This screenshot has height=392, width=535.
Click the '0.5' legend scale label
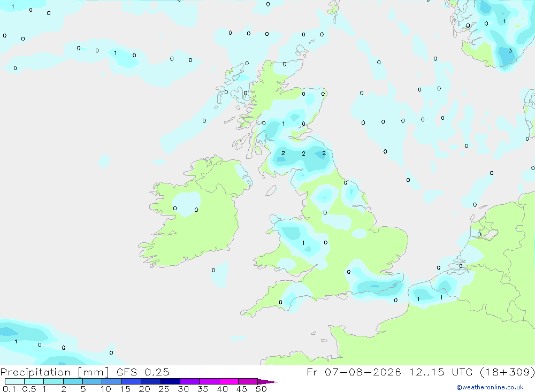29,389
